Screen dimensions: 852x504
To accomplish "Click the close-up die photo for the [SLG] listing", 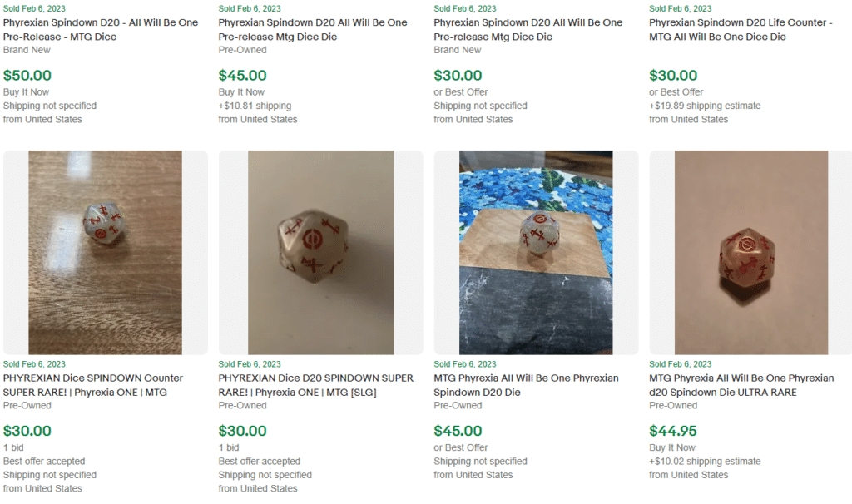I will (x=320, y=253).
